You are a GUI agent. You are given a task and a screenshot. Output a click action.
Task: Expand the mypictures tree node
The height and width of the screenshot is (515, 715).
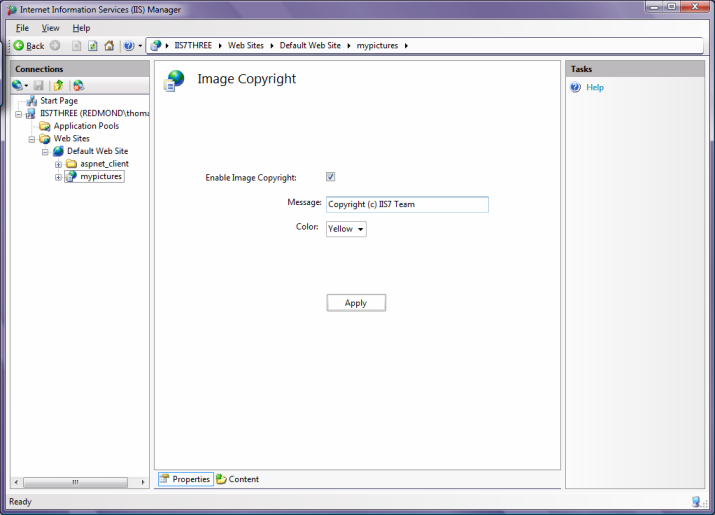point(58,177)
